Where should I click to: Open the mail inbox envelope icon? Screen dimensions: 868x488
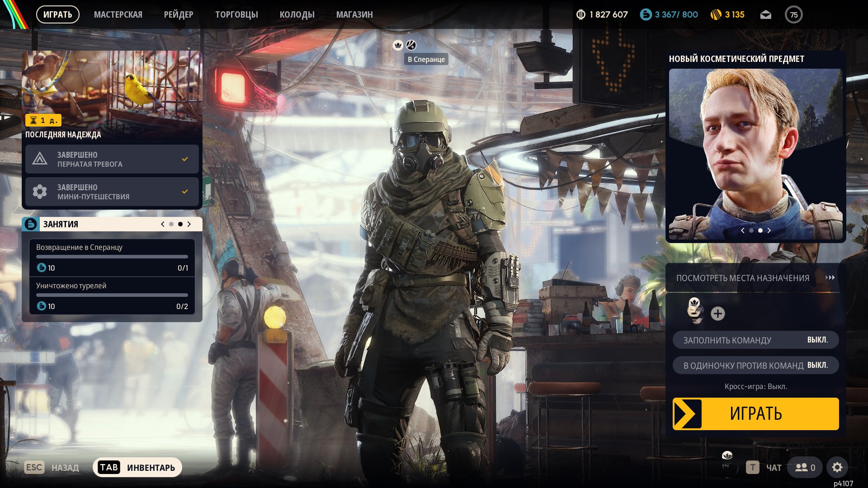pyautogui.click(x=765, y=15)
